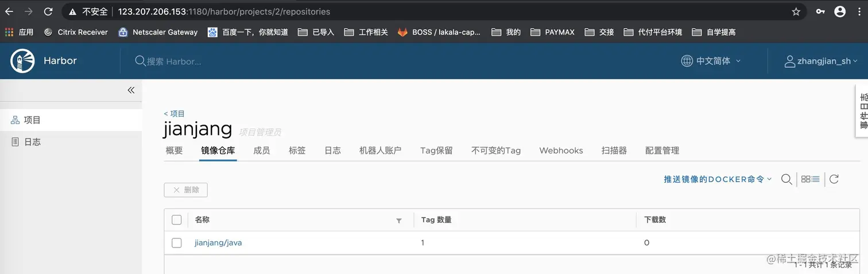Click the not-secure warning icon
This screenshot has height=274, width=868.
[72, 11]
